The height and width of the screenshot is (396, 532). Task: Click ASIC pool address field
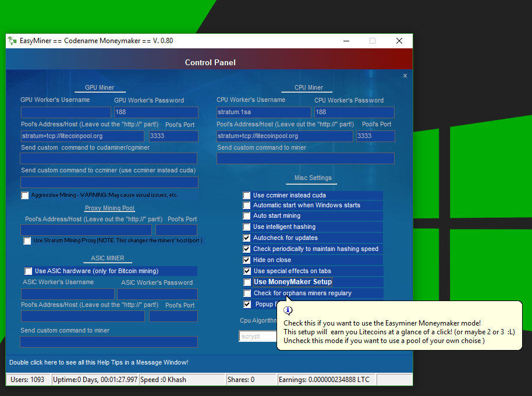coord(83,316)
